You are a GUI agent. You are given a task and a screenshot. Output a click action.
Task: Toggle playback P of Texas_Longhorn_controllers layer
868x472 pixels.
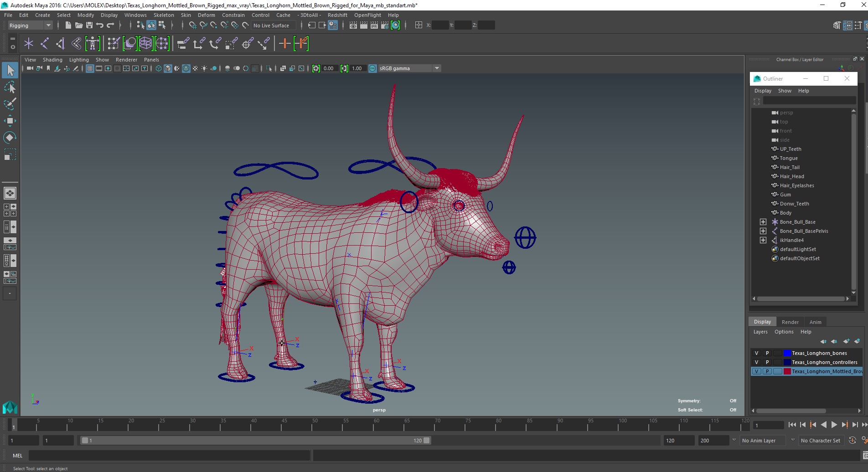click(x=767, y=362)
